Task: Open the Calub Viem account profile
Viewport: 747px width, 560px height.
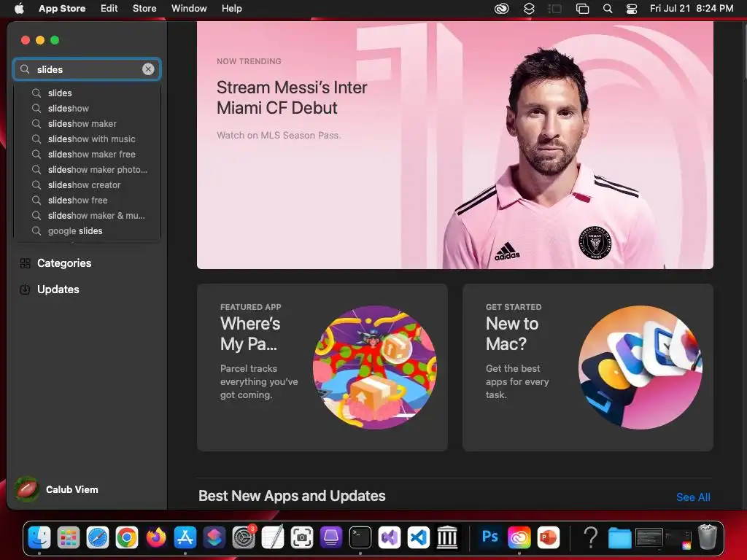Action: click(x=57, y=489)
